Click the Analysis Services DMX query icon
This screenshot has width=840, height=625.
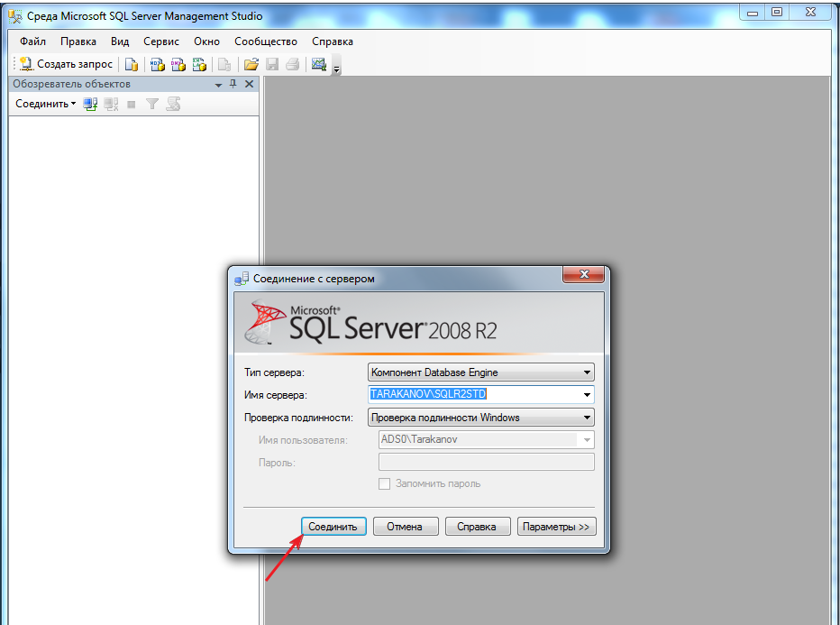[x=178, y=64]
